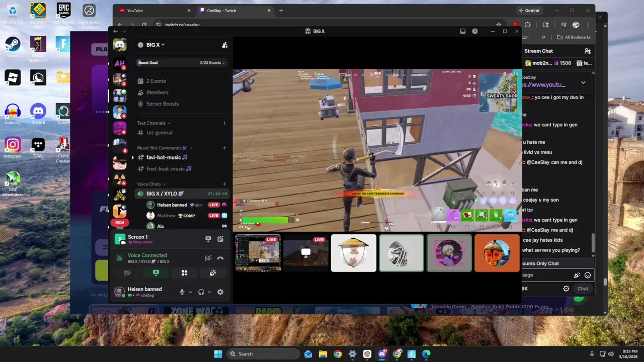Open Audacity desktop shortcut
Image resolution: width=644 pixels, height=362 pixels.
tap(13, 115)
